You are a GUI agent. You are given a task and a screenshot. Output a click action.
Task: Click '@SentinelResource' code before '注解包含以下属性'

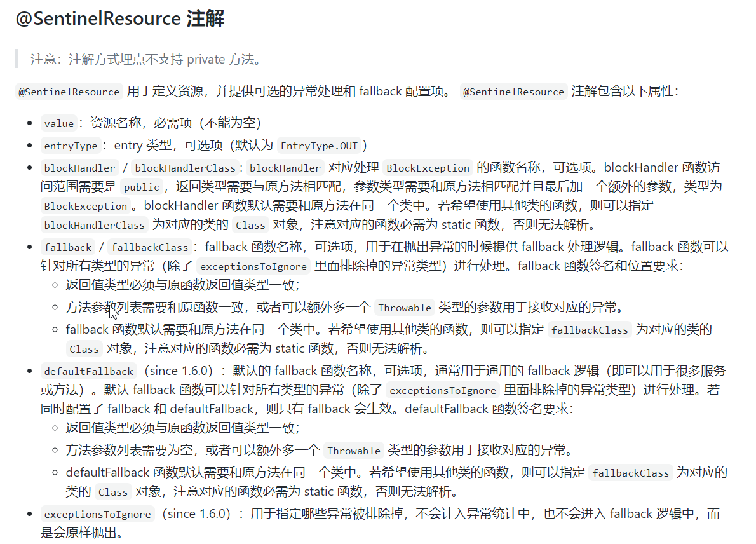[x=513, y=92]
